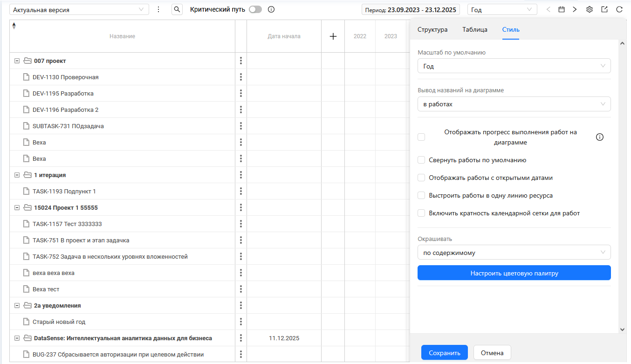This screenshot has width=631, height=364.
Task: Click Настроить цветовую палитру button
Action: (514, 273)
